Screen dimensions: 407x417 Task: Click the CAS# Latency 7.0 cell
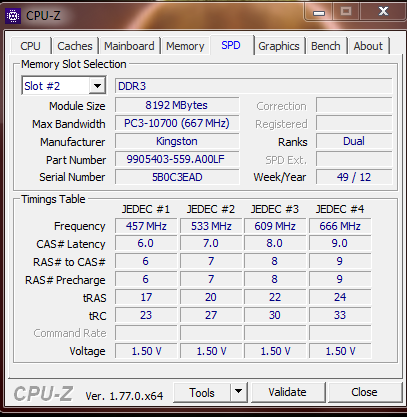tap(211, 243)
